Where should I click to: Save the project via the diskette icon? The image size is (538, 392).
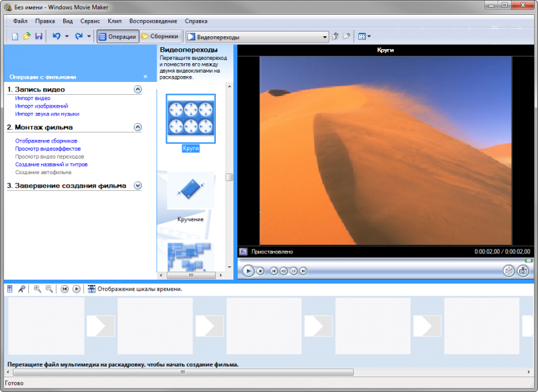39,36
